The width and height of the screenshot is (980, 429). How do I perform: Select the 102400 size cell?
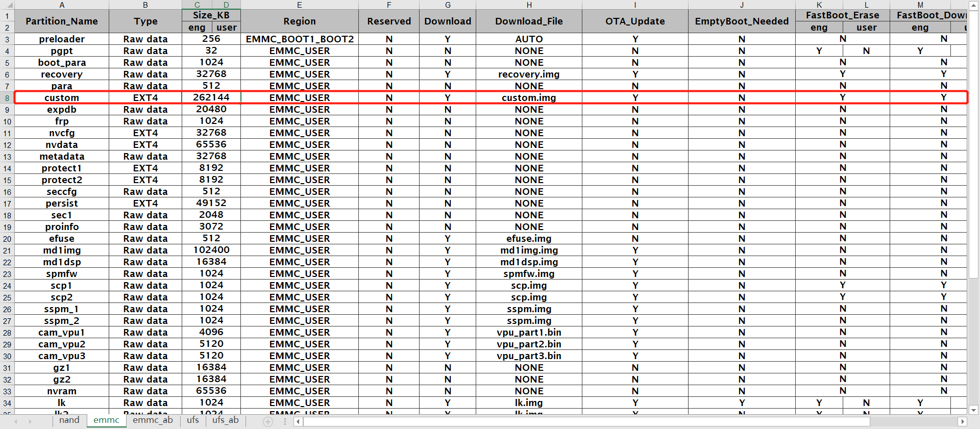[x=211, y=250]
